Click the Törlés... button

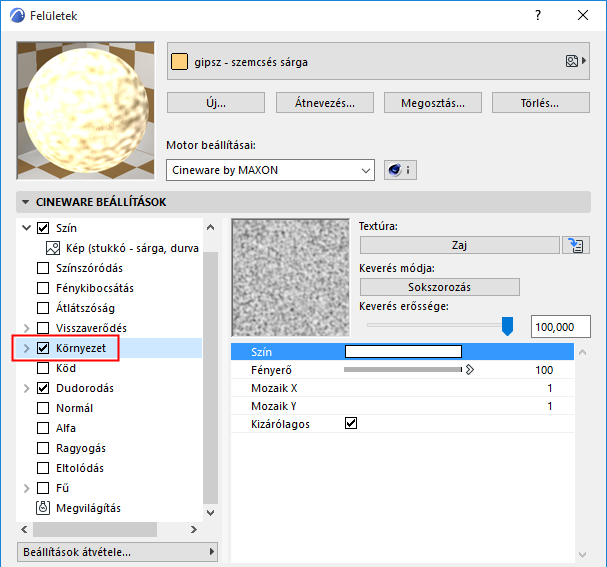(541, 103)
